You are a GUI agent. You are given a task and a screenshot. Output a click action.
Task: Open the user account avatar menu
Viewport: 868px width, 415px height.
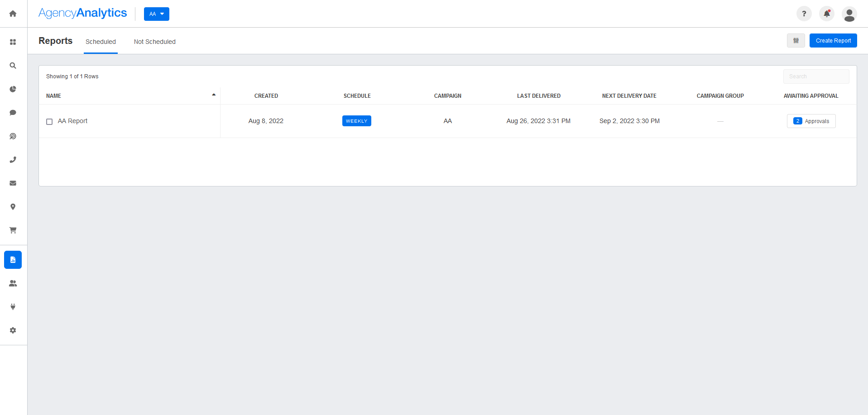pos(849,14)
